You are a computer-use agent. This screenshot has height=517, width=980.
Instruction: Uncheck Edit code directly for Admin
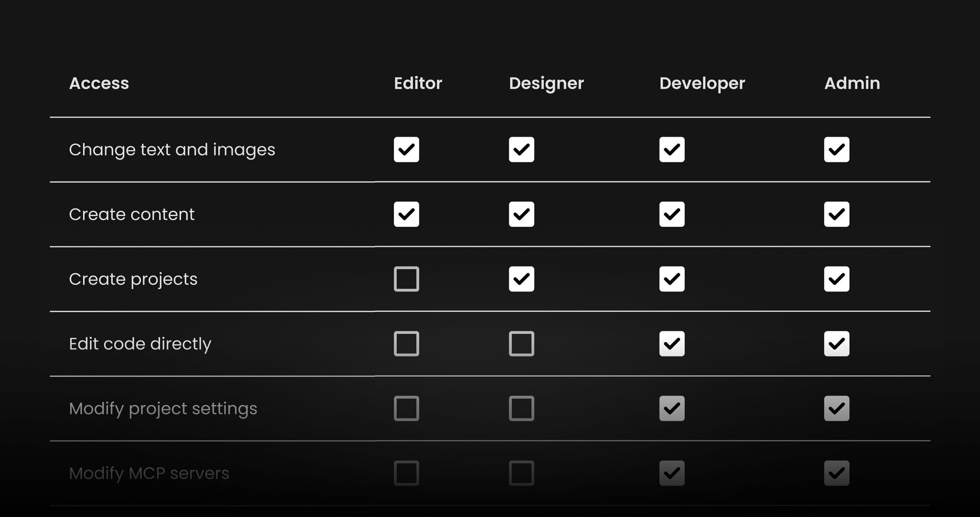pyautogui.click(x=836, y=344)
